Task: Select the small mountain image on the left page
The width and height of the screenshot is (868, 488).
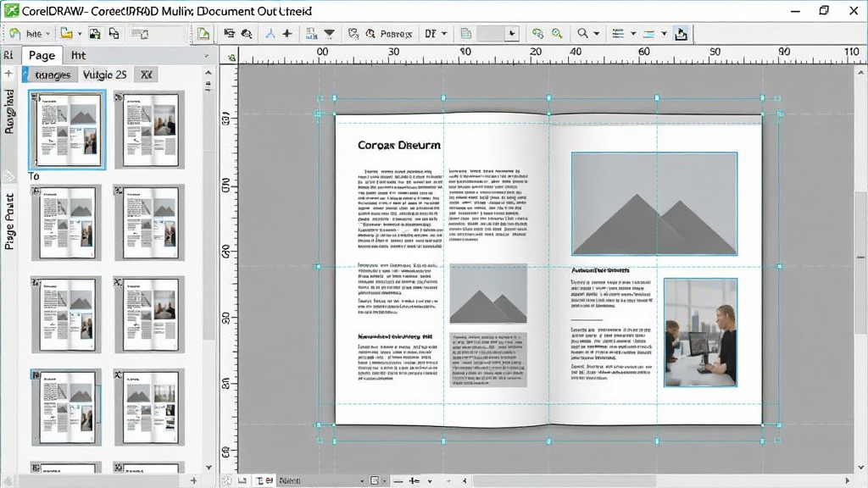Action: (487, 293)
